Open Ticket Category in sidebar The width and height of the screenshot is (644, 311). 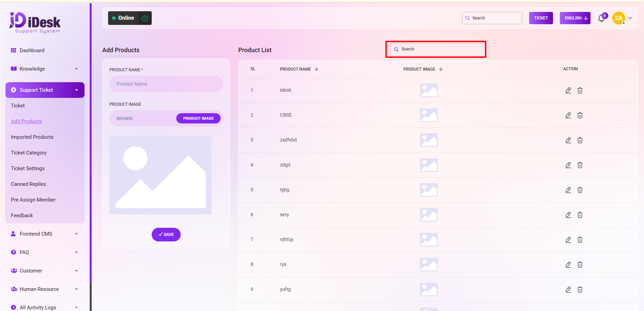[x=29, y=153]
